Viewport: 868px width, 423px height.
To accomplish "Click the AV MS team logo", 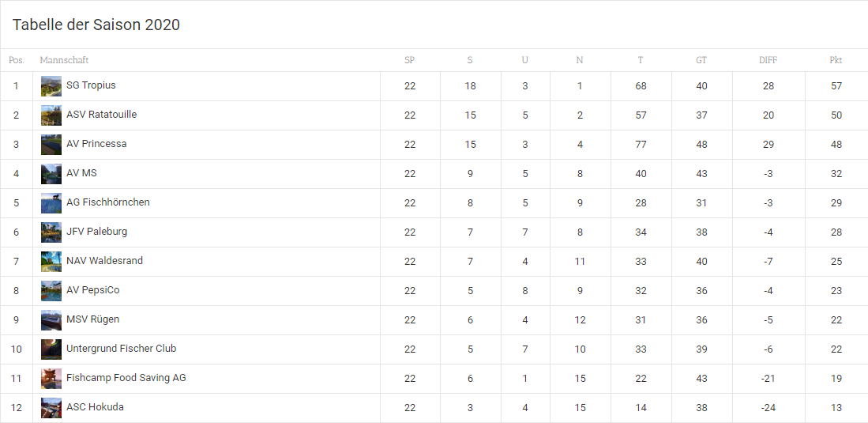I will (x=51, y=174).
